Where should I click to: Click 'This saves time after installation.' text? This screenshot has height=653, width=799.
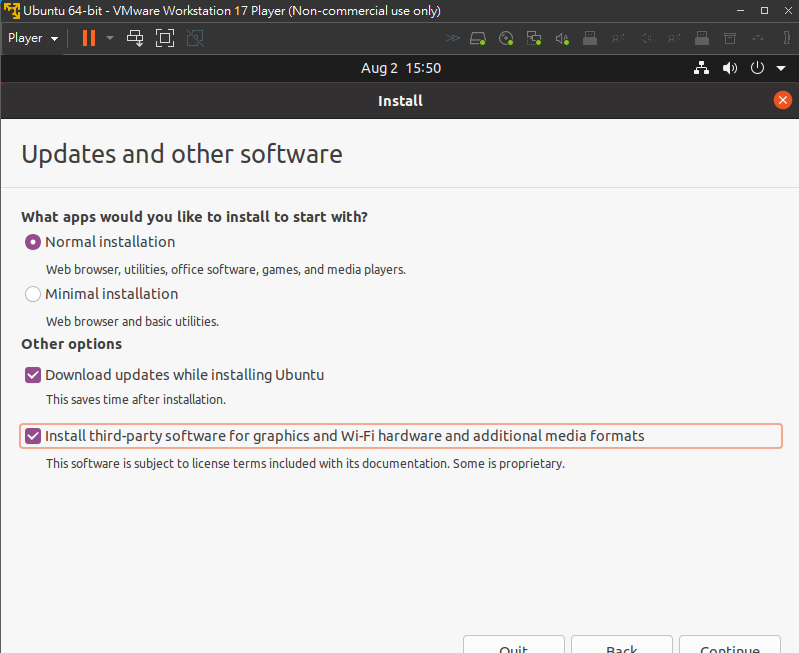point(136,400)
